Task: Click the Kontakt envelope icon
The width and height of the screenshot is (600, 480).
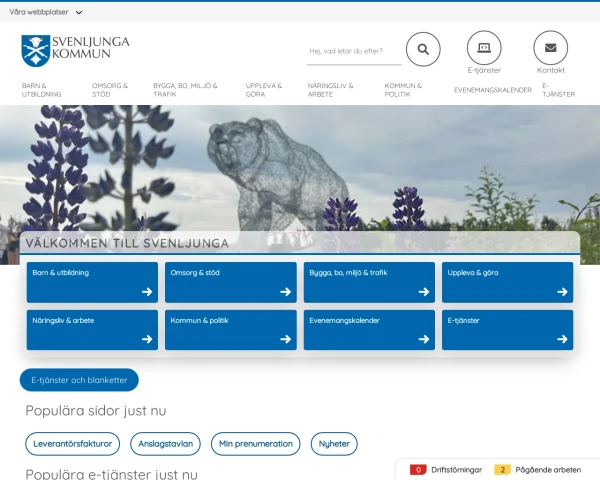Action: tap(550, 48)
